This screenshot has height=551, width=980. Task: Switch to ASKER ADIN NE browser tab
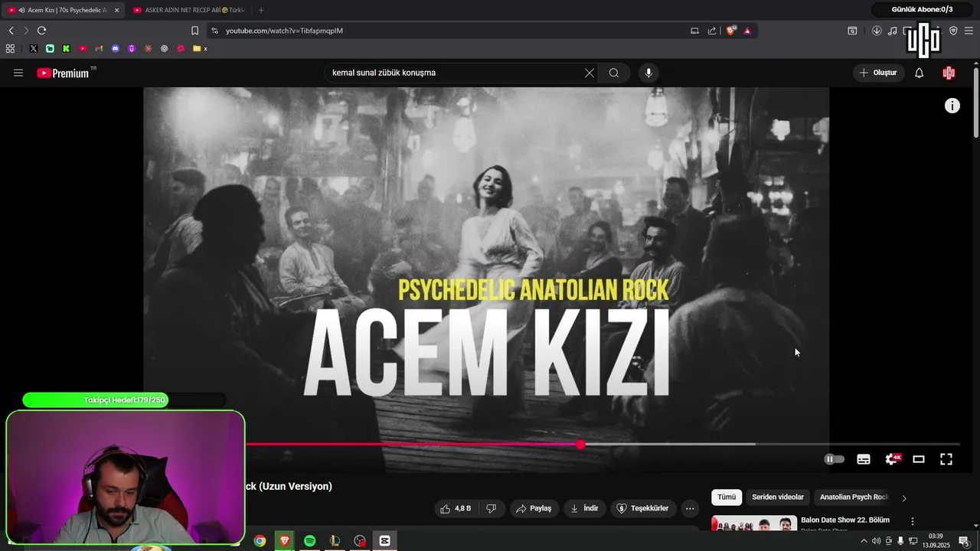click(x=190, y=10)
